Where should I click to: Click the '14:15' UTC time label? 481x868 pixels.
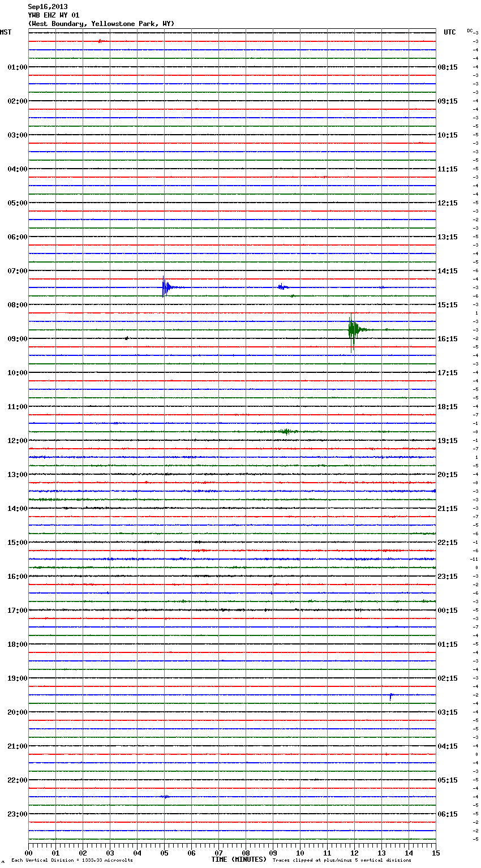(x=448, y=271)
